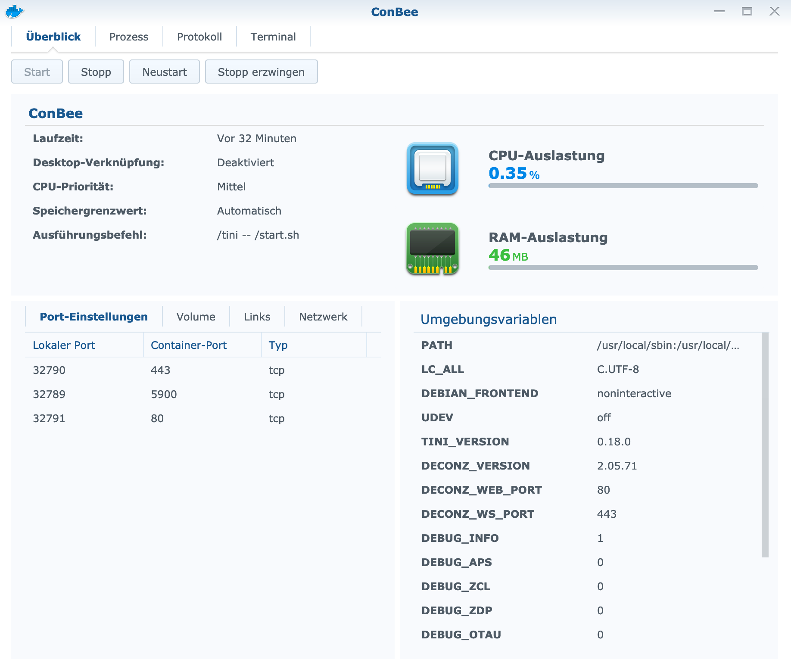Click the Umgebungsvariablen heading
This screenshot has height=672, width=791.
click(489, 319)
